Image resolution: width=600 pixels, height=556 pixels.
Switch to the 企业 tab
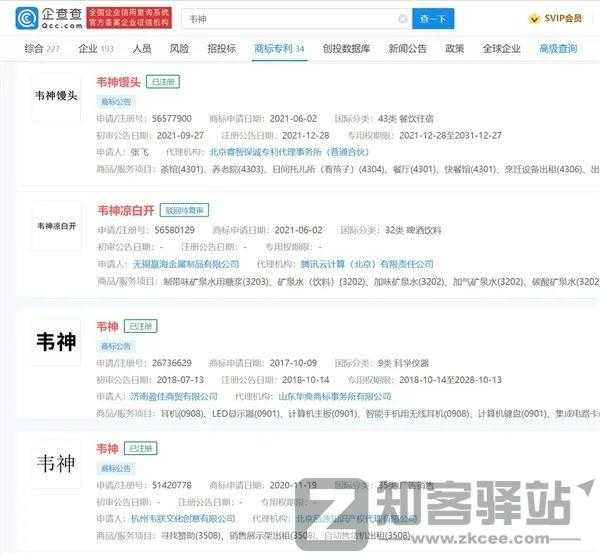(x=96, y=49)
